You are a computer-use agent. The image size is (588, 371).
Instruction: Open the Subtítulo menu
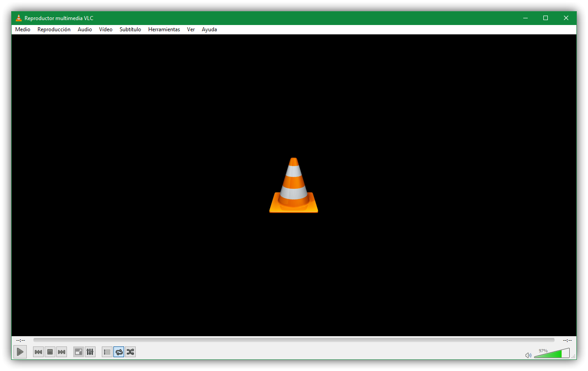130,29
